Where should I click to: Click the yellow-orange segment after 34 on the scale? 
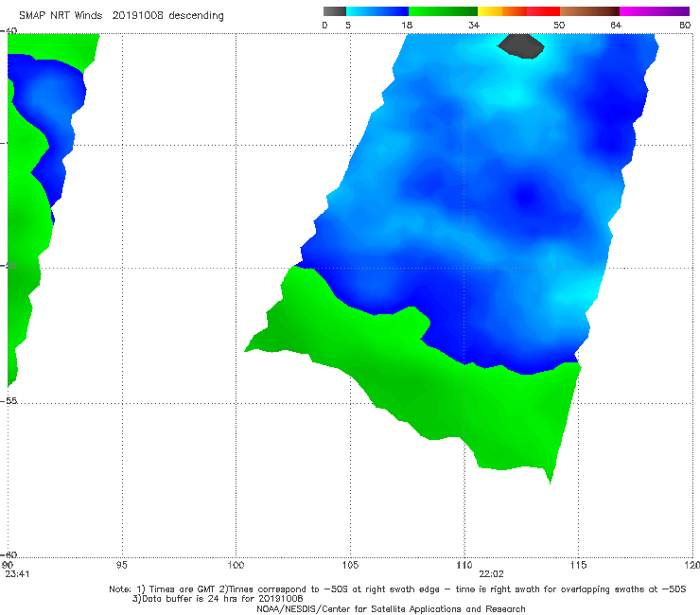502,11
